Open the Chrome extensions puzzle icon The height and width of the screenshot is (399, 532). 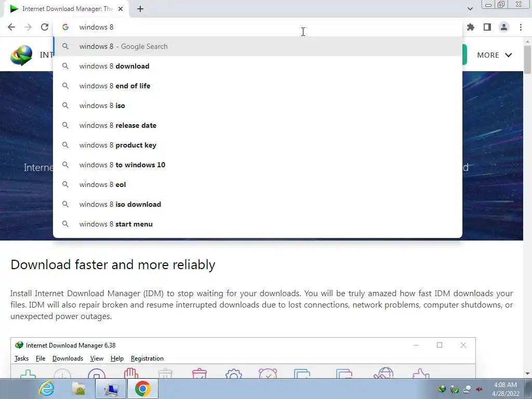coord(470,27)
